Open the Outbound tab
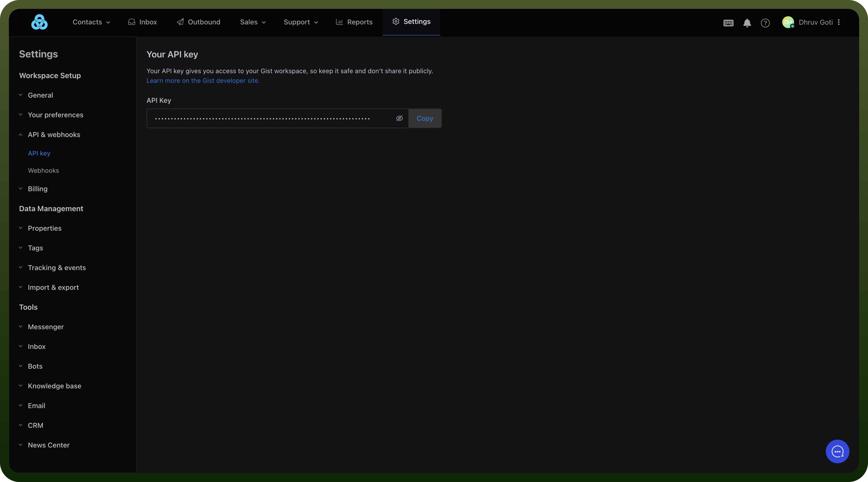 [x=198, y=22]
